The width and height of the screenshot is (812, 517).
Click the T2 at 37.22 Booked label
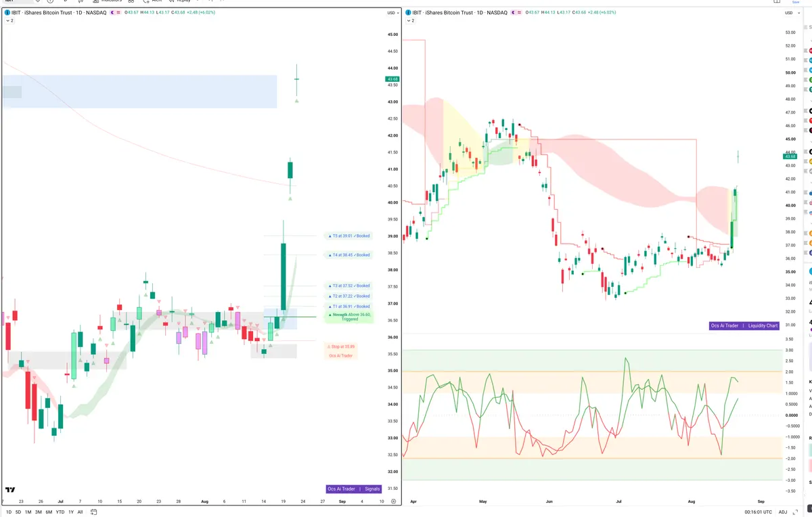coord(348,296)
